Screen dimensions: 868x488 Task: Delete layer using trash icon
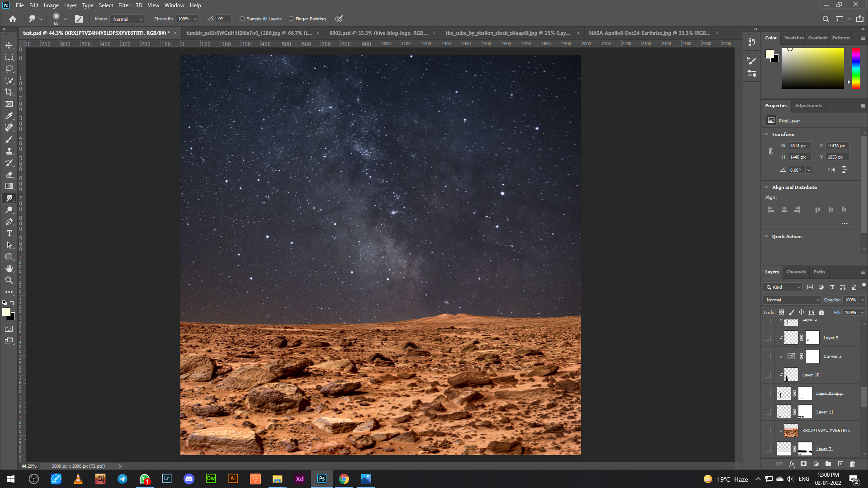(x=853, y=464)
